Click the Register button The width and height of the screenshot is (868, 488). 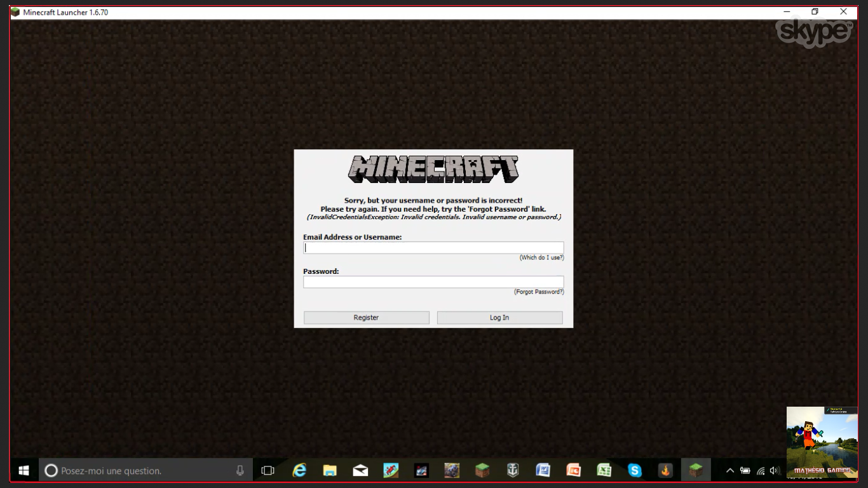click(367, 318)
